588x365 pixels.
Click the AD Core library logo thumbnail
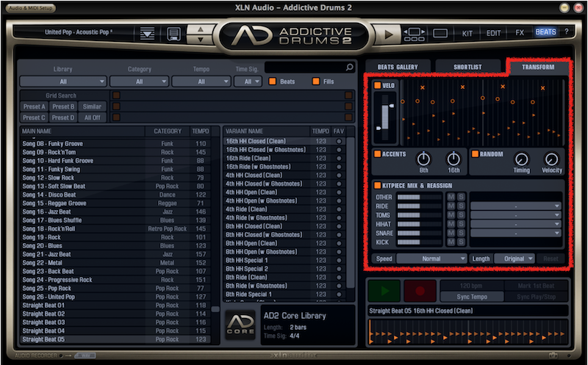241,325
